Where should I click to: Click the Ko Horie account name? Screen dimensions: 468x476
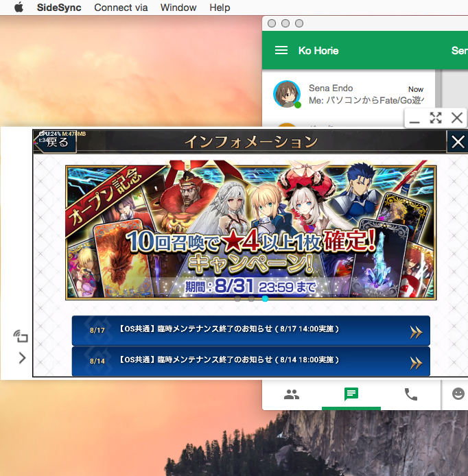point(318,50)
